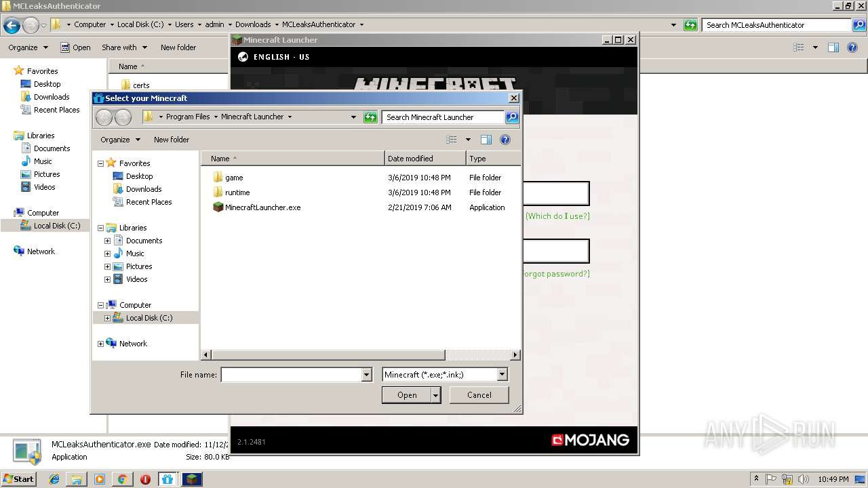Viewport: 868px width, 488px height.
Task: Click the File name input field
Action: 292,374
